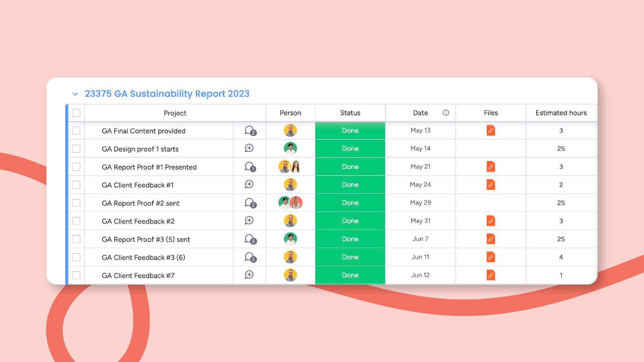Open conversation for GA Client Feedback #3 (6)
644x362 pixels.
tap(250, 257)
